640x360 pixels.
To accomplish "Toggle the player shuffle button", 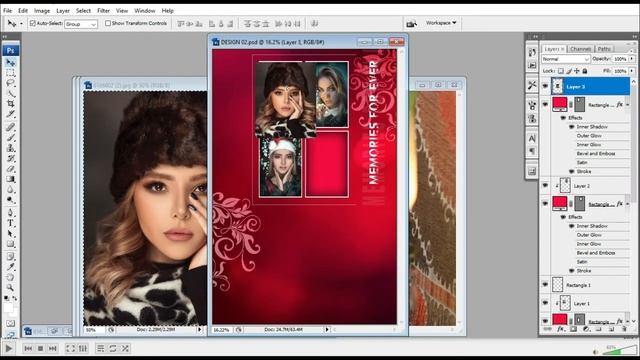I will pyautogui.click(x=125, y=349).
